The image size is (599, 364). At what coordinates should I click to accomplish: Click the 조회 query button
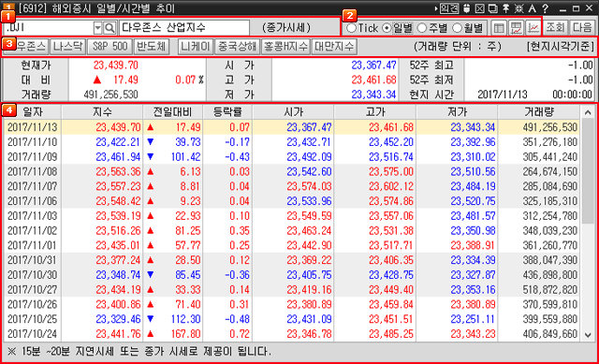555,27
